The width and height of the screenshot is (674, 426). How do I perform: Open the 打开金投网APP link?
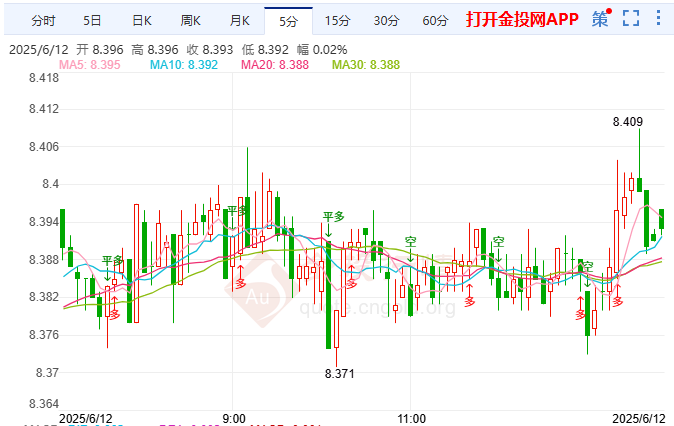(x=522, y=19)
